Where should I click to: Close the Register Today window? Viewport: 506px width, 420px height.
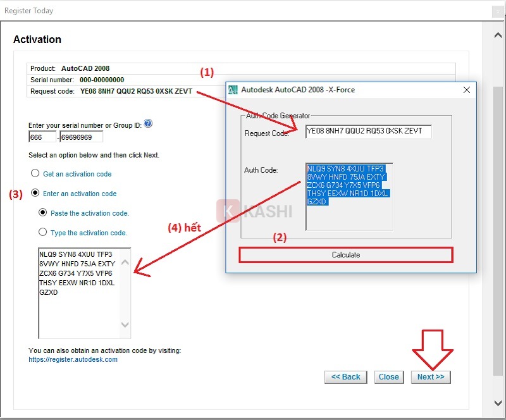[x=497, y=11]
